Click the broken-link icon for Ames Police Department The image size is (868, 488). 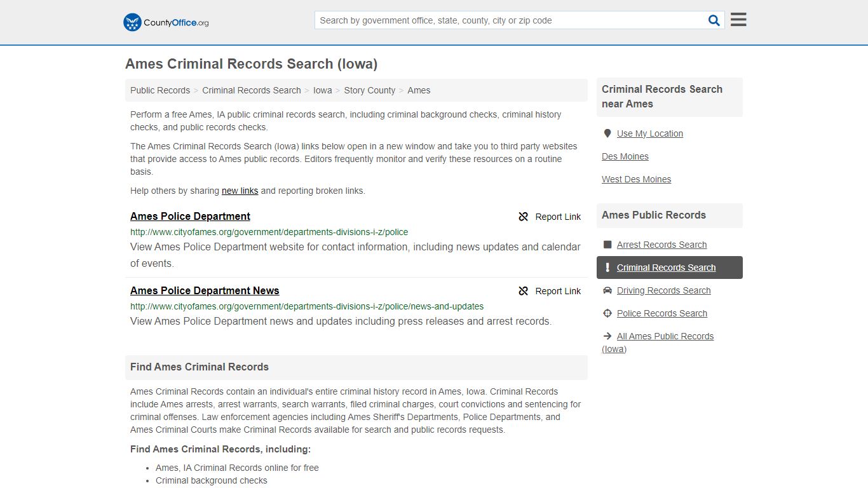coord(524,217)
